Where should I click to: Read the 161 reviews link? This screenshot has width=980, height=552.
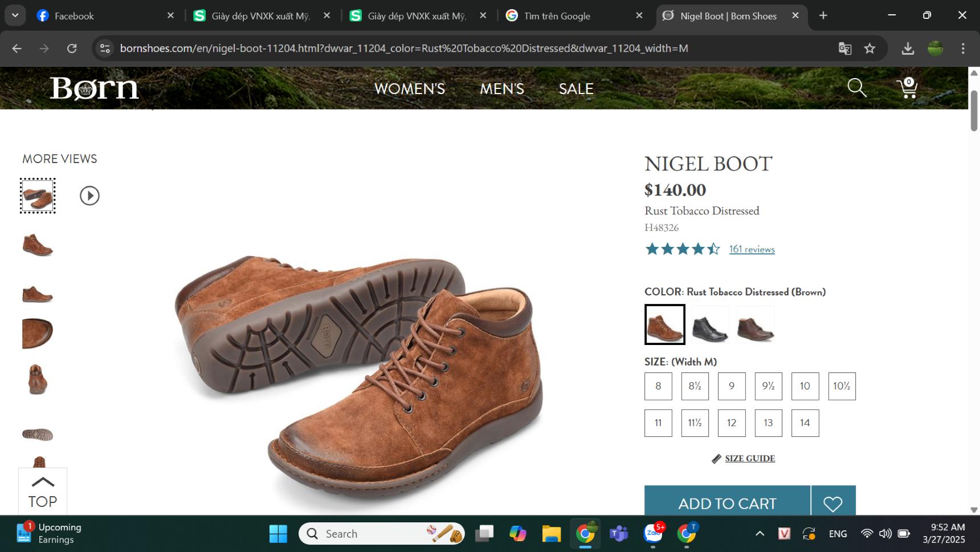pos(752,249)
